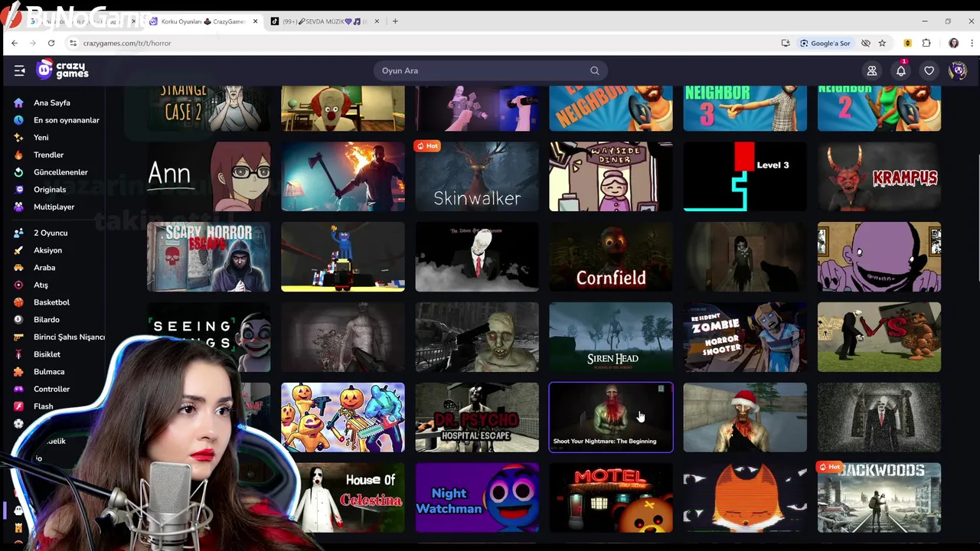Open the purple monster game thumbnail

(x=879, y=257)
